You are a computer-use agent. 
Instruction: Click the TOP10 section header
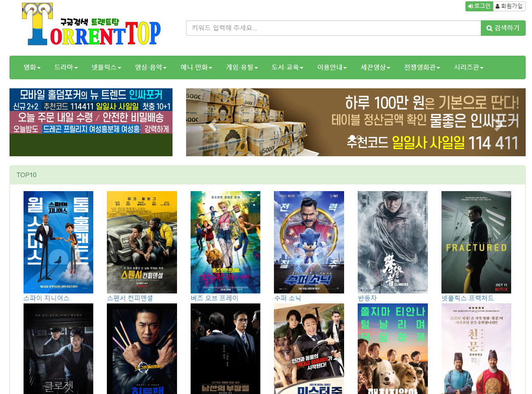(x=267, y=175)
